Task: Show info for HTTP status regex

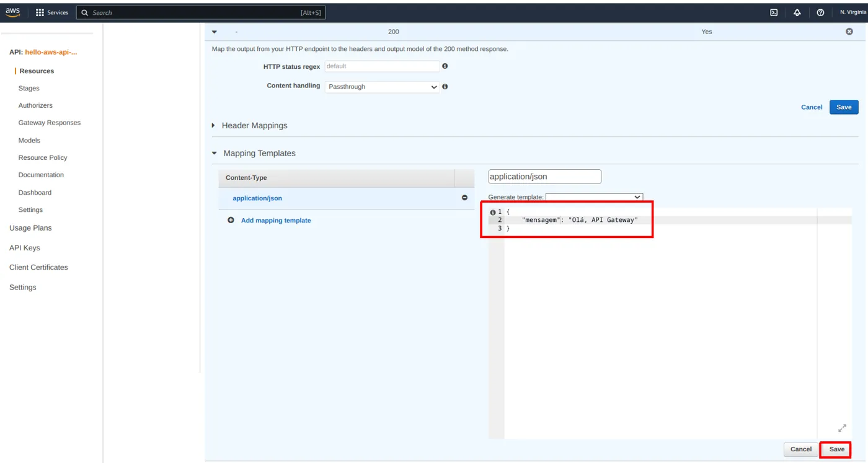Action: coord(445,66)
